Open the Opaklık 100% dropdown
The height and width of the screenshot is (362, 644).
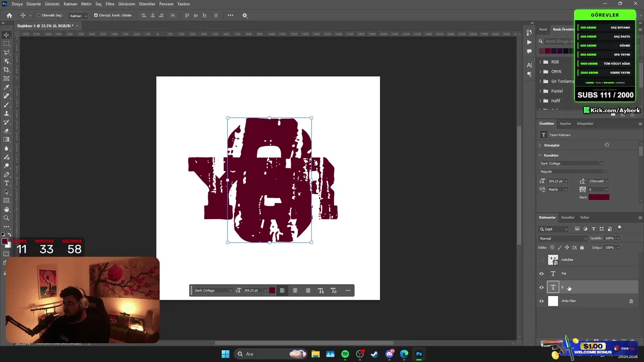(x=618, y=238)
